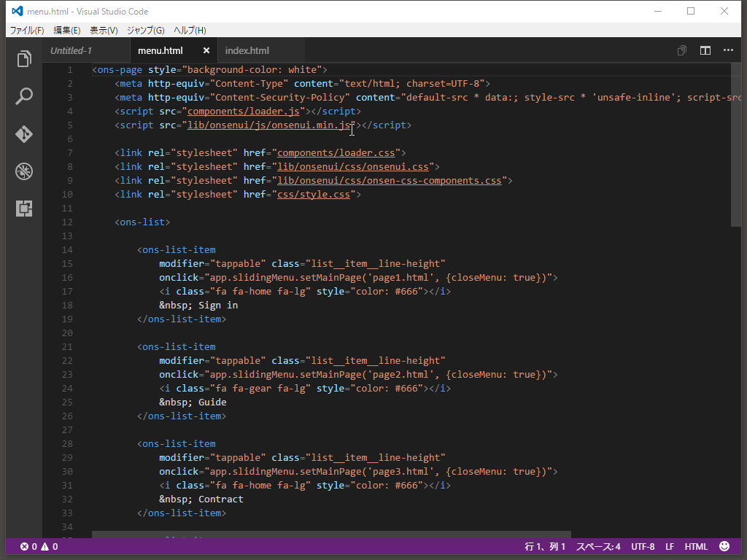
Task: Change end of line sequence LF
Action: pos(670,547)
